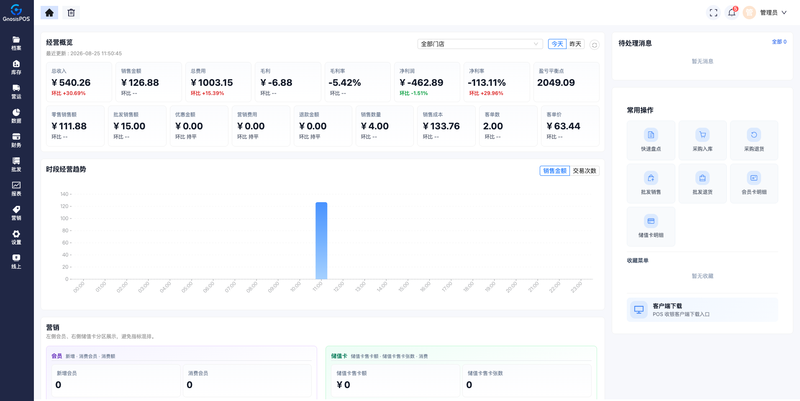Open 采购入库 shortcut with cart icon
The image size is (800, 401).
point(703,140)
